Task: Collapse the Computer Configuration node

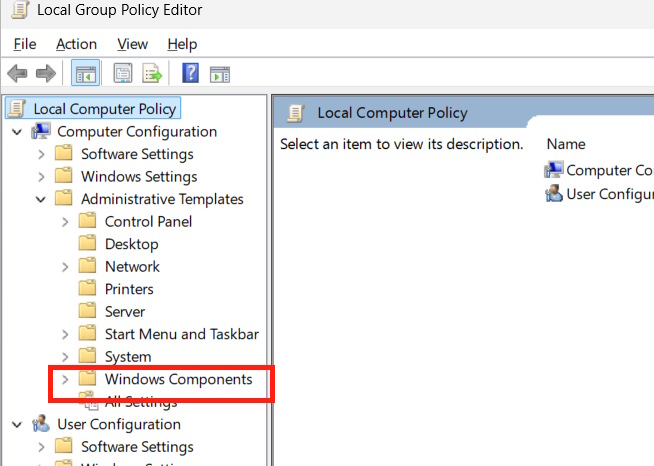Action: (17, 132)
